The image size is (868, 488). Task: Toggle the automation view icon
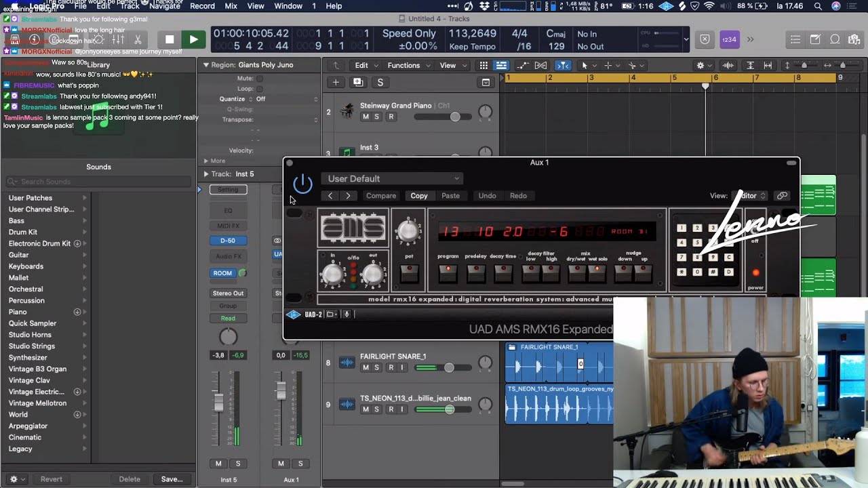[x=522, y=66]
